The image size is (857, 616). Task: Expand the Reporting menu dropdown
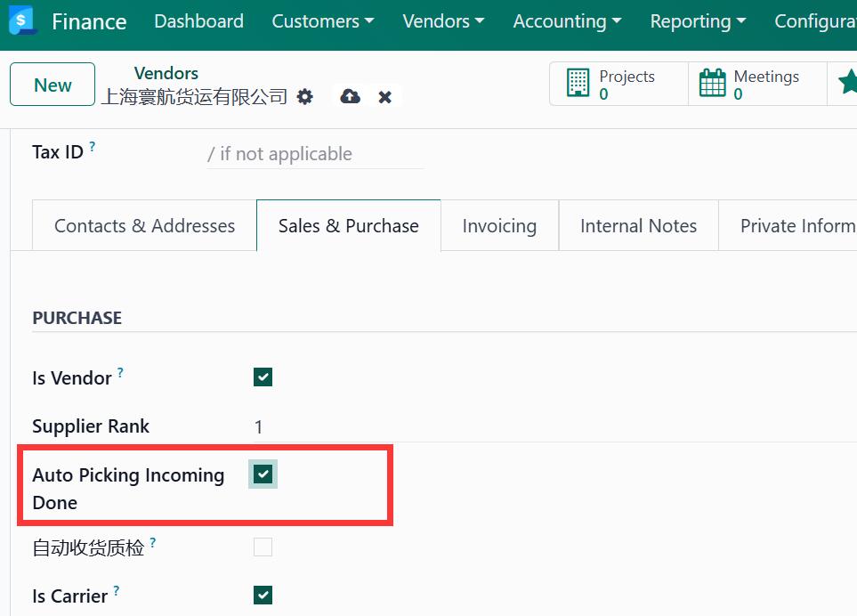pos(698,21)
